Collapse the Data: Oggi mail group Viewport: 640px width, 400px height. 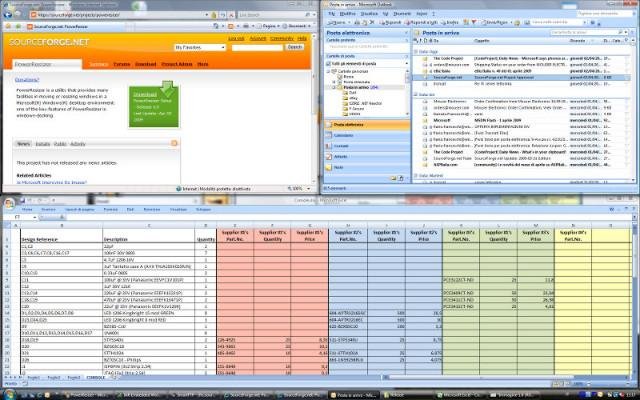(x=416, y=52)
